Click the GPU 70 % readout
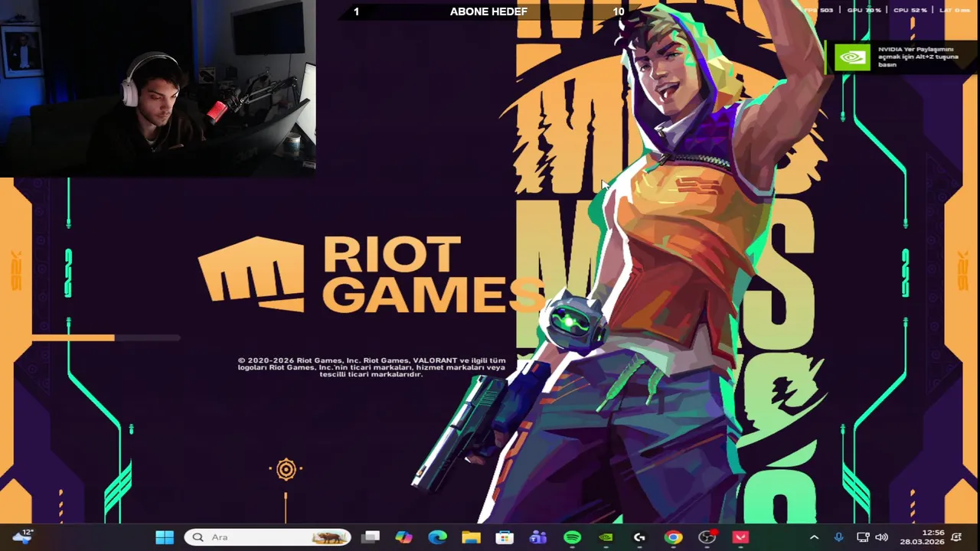This screenshot has width=980, height=551. click(864, 10)
